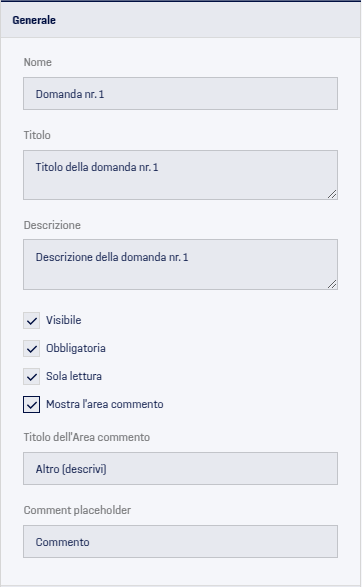Click the Mostra l'area commento text label
362x587 pixels.
104,404
